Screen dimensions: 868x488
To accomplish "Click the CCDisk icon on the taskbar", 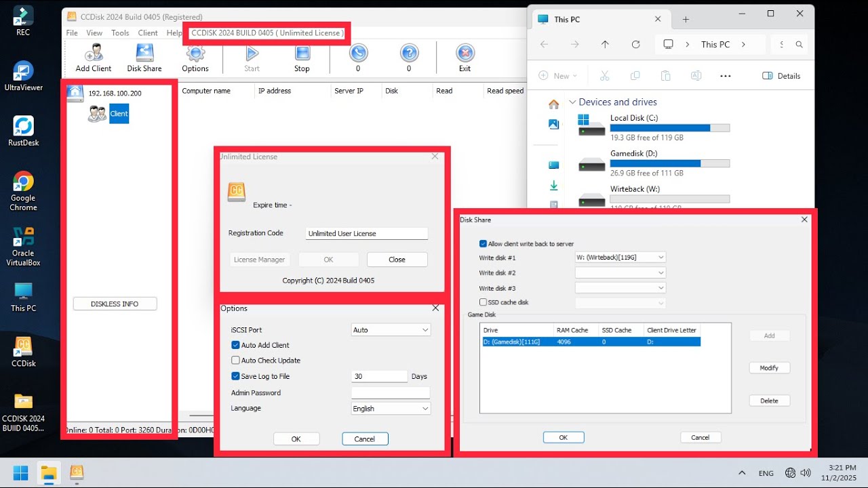I will click(x=77, y=472).
